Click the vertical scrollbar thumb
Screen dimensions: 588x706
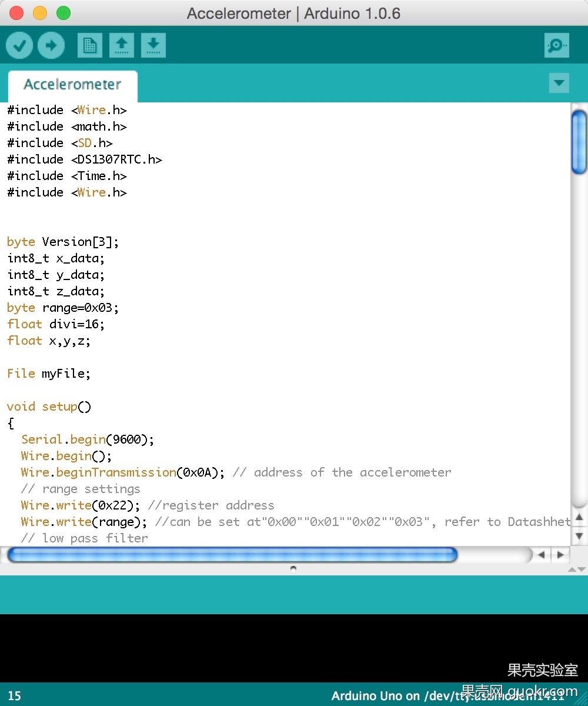(579, 142)
